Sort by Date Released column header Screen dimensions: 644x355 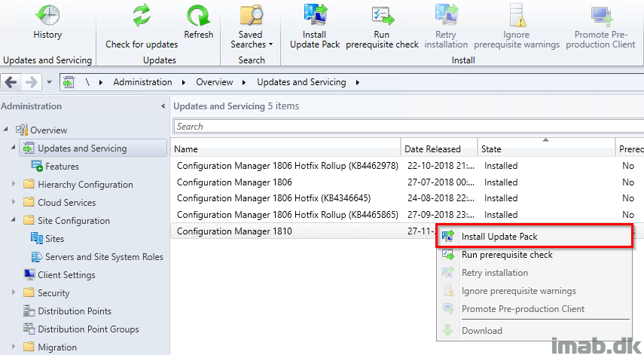(x=439, y=148)
